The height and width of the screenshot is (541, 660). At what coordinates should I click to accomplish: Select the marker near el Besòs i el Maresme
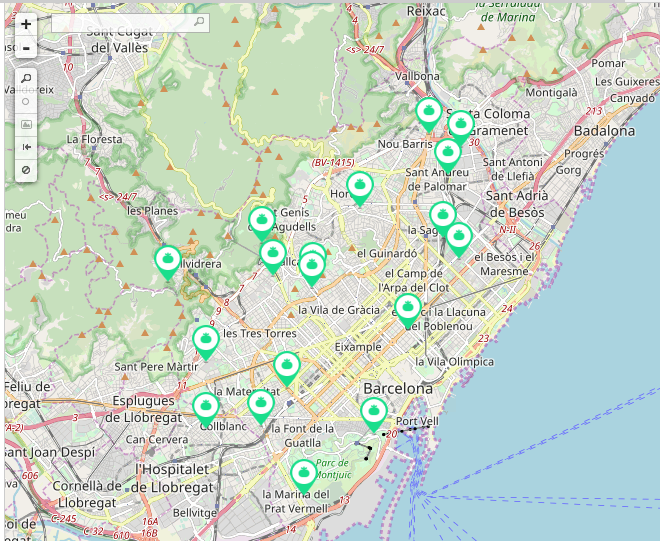coord(459,238)
